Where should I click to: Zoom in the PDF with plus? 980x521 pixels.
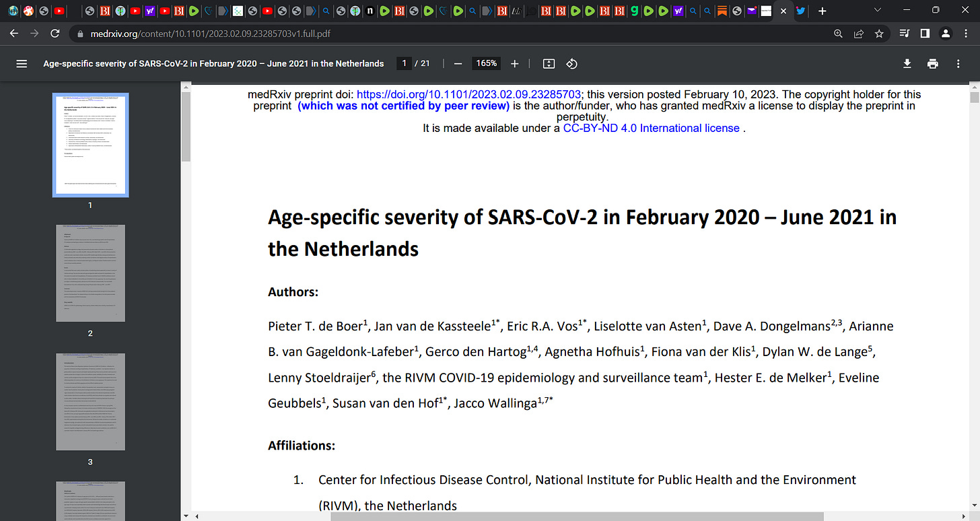click(515, 63)
